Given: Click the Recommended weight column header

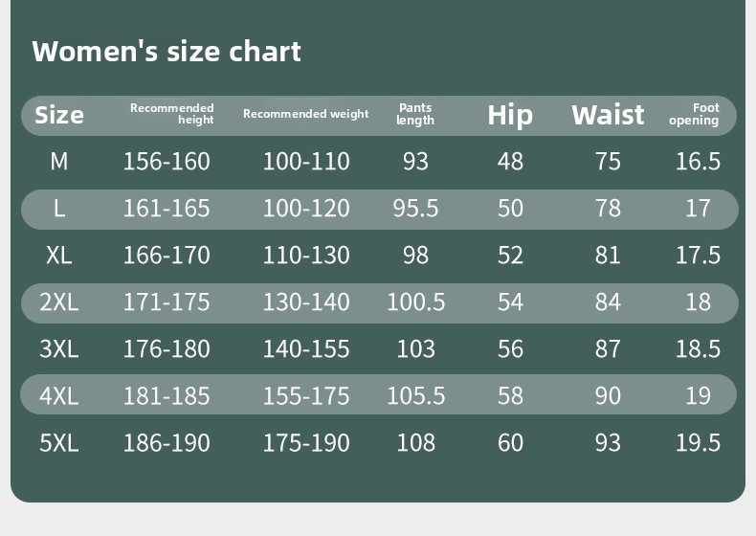Looking at the screenshot, I should click(305, 114).
